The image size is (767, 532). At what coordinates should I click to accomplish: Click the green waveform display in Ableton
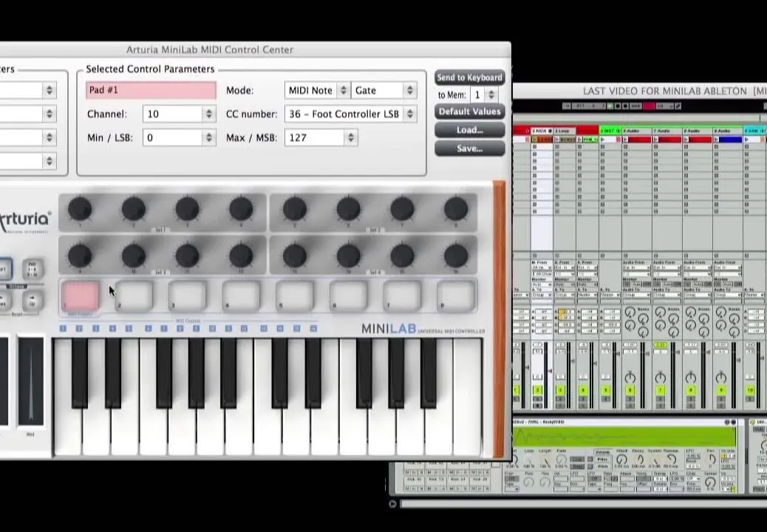tap(624, 436)
